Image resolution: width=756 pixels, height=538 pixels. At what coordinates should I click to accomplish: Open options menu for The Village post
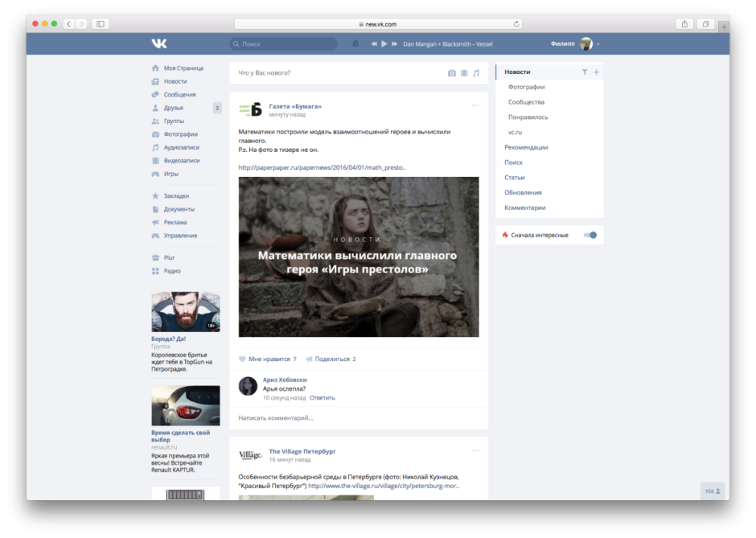(475, 450)
